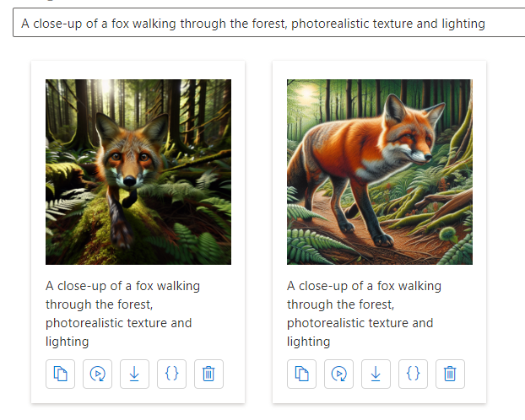Click the gray gap between the two cards
This screenshot has width=525, height=420.
point(258,228)
